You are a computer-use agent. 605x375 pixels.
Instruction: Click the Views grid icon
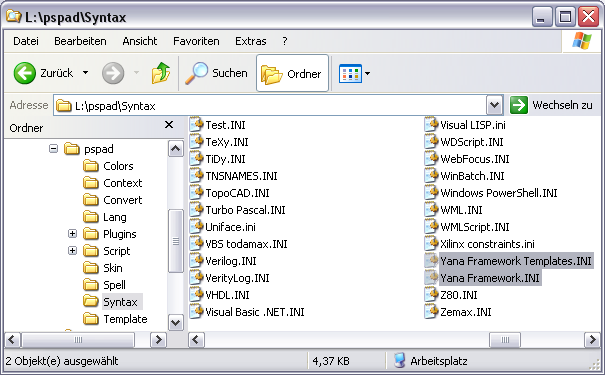tap(350, 73)
